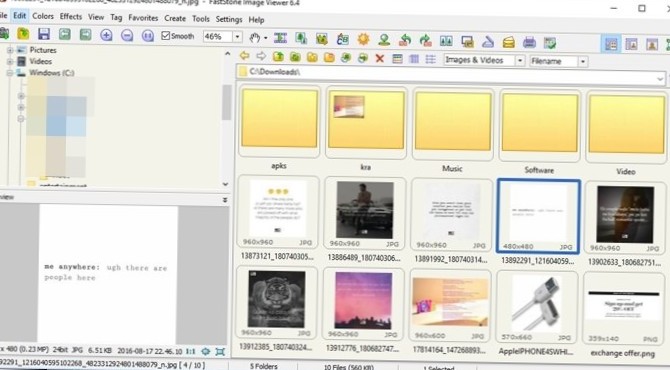Open the Create menu
The image size is (670, 370).
tap(175, 18)
